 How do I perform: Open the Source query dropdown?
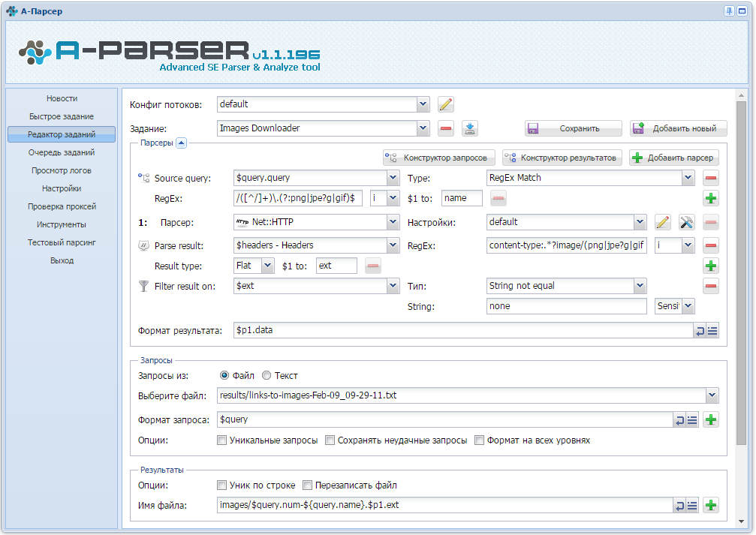(x=393, y=178)
